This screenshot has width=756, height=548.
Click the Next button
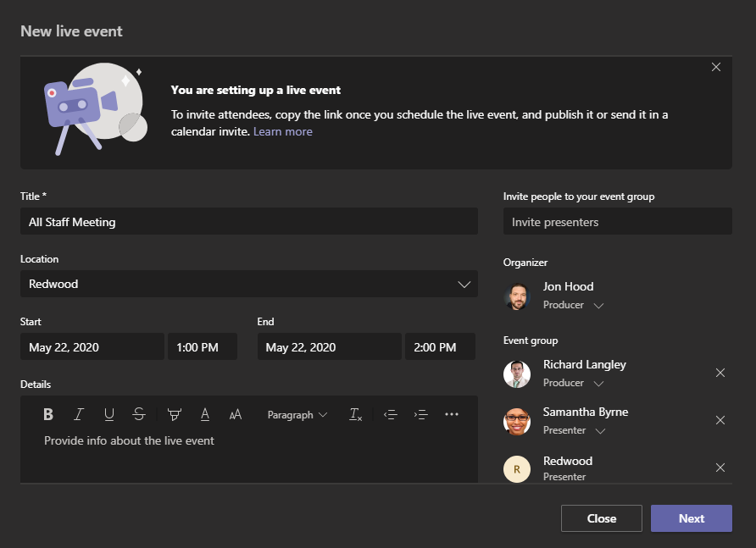[x=691, y=518]
